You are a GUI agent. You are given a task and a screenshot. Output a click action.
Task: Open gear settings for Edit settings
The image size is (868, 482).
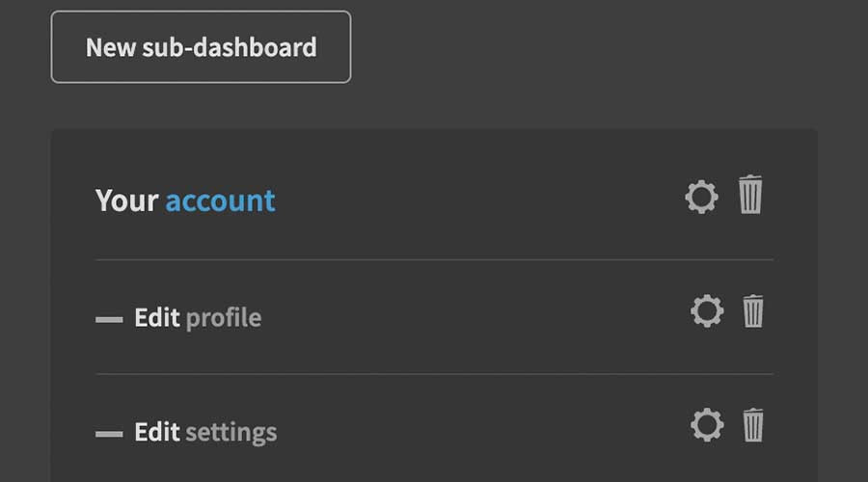(707, 425)
